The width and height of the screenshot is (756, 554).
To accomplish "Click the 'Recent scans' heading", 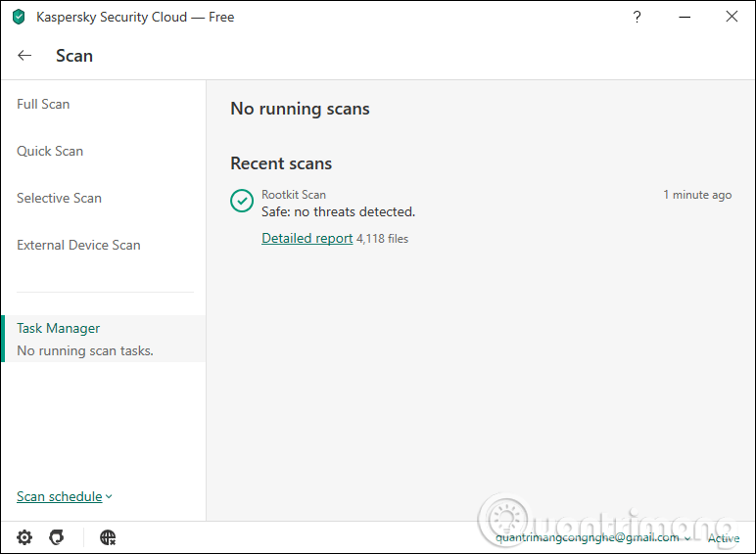I will [281, 163].
